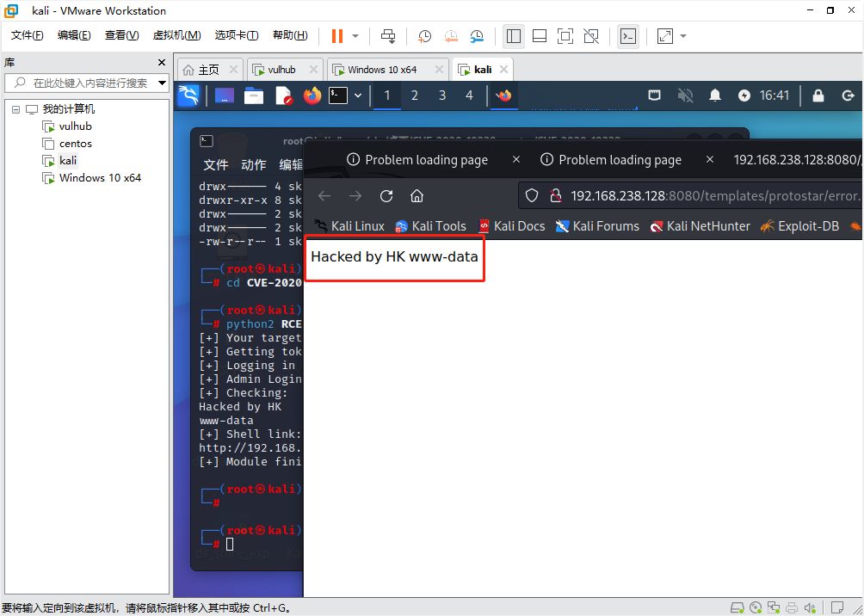Close the 库 library panel
Screen dimensions: 864x616
[x=162, y=63]
